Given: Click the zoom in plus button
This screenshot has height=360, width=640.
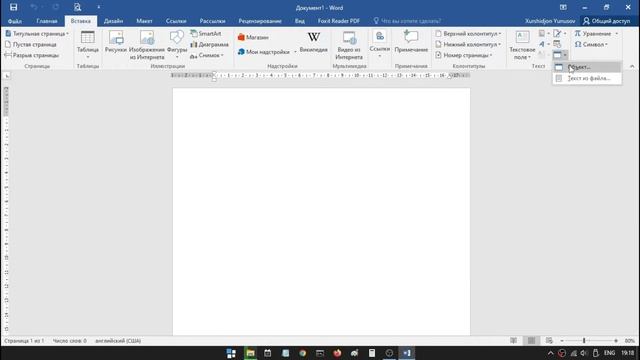Looking at the screenshot, I should tap(616, 340).
